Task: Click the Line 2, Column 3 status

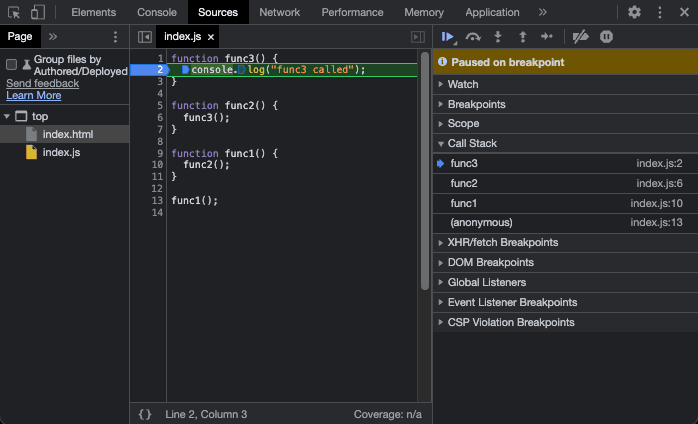Action: click(206, 414)
